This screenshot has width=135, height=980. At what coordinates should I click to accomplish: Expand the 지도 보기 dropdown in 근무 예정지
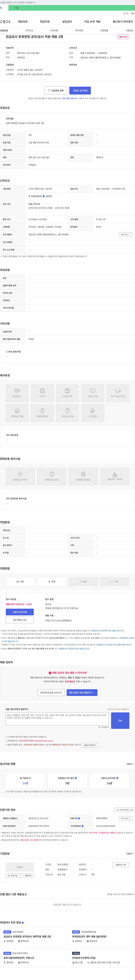125,235
